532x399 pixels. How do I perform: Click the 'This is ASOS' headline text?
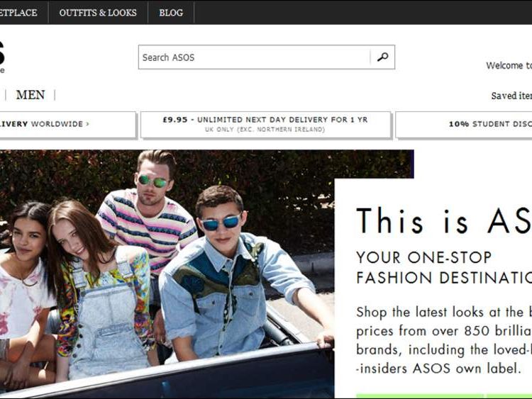pyautogui.click(x=444, y=221)
